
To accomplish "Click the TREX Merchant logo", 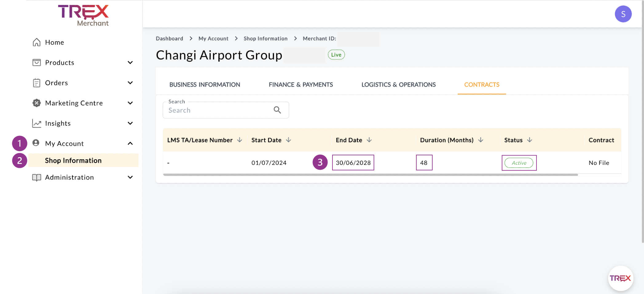I will (83, 15).
